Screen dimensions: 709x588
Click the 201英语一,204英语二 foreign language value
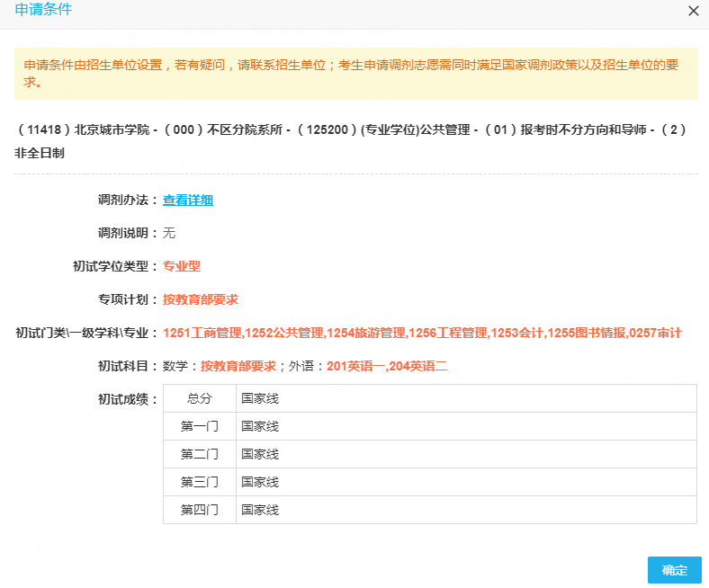(387, 366)
